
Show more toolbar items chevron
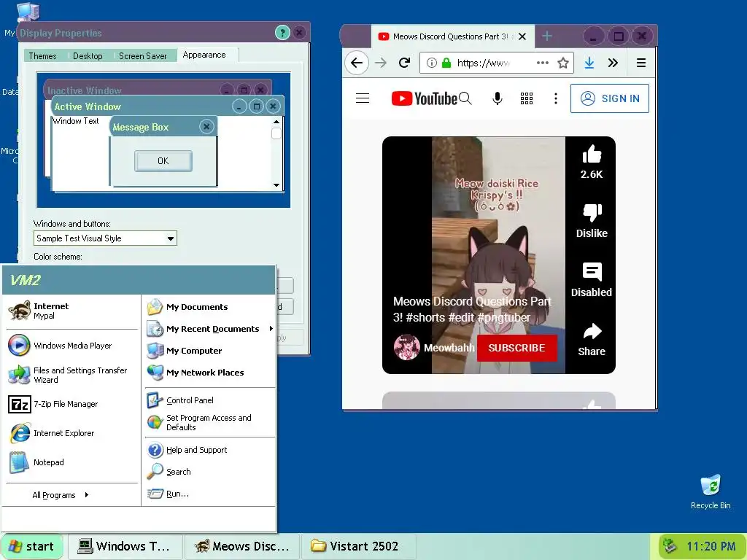[x=613, y=63]
